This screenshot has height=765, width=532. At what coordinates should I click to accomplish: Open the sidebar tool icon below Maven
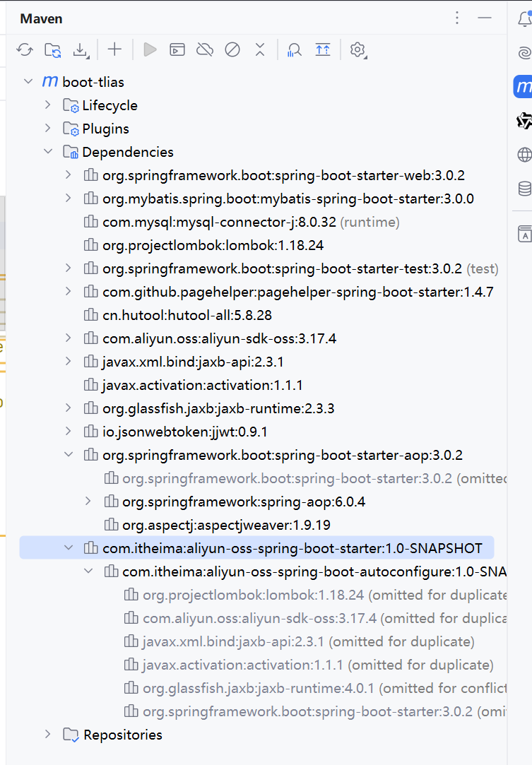(x=524, y=121)
